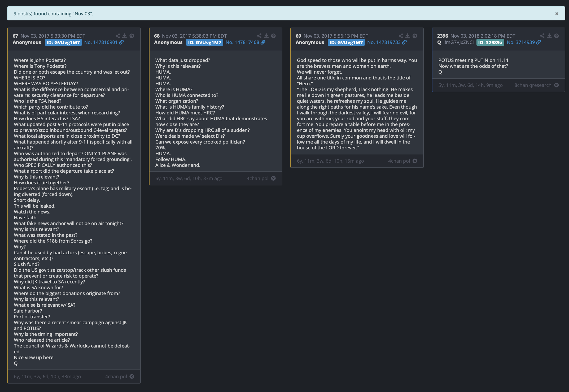Select the line 'Now what are the odds of that?'
This screenshot has width=569, height=392.
[473, 66]
